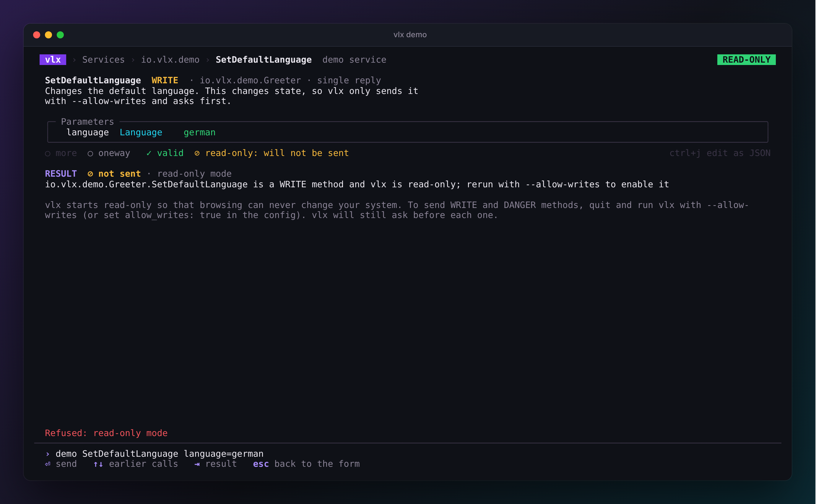Select the RESULT section heading
Viewport: 816px width, 504px height.
[x=61, y=174]
